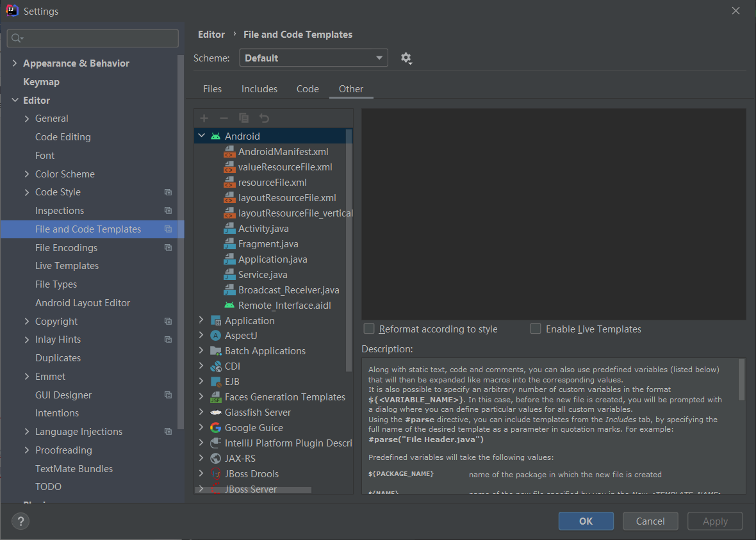Click the Remote_Interface.aidl Android icon

[229, 305]
